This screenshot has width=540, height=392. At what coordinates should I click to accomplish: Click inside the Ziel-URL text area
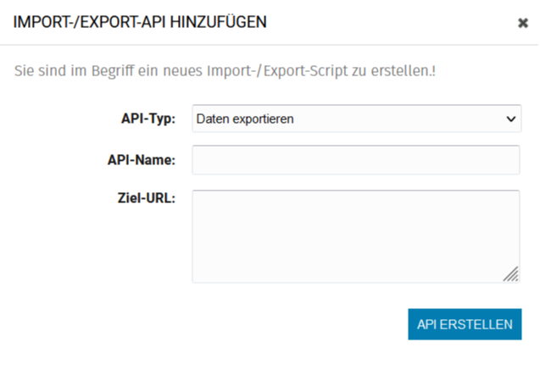[x=356, y=235]
